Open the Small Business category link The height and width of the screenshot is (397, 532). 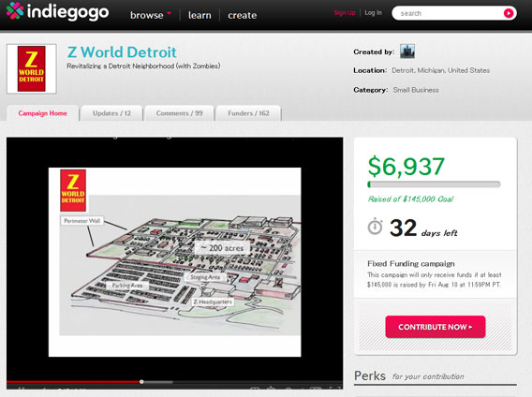(x=416, y=90)
